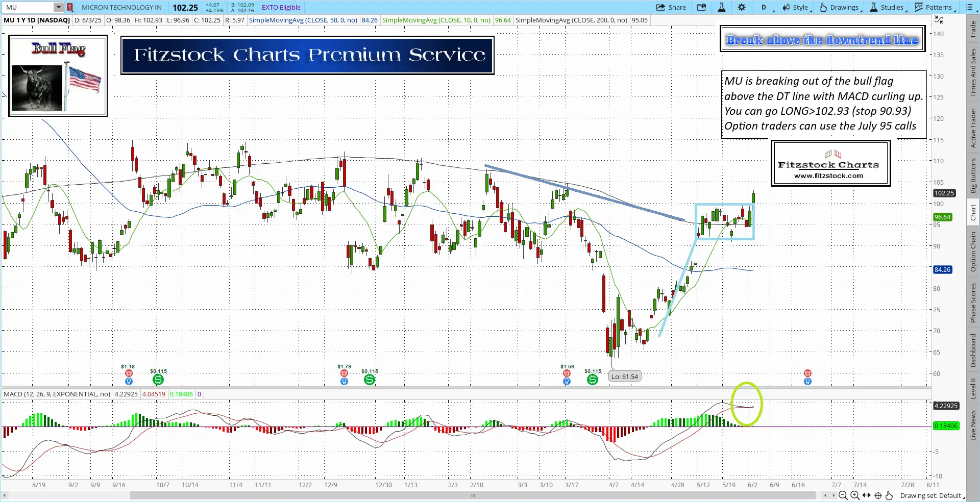
Task: Click the 96.64 green SMA axis bubble
Action: tap(942, 217)
